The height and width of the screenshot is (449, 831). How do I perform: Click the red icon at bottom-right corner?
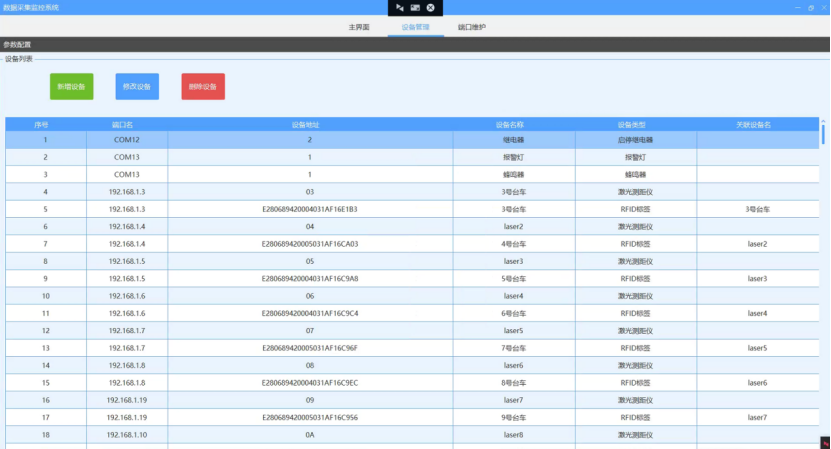click(x=825, y=443)
